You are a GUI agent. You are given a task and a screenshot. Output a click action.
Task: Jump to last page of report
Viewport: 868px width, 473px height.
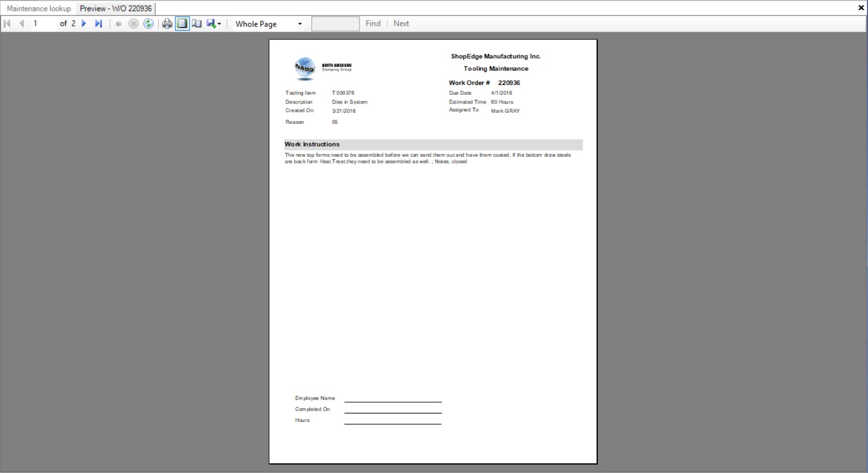click(x=98, y=23)
